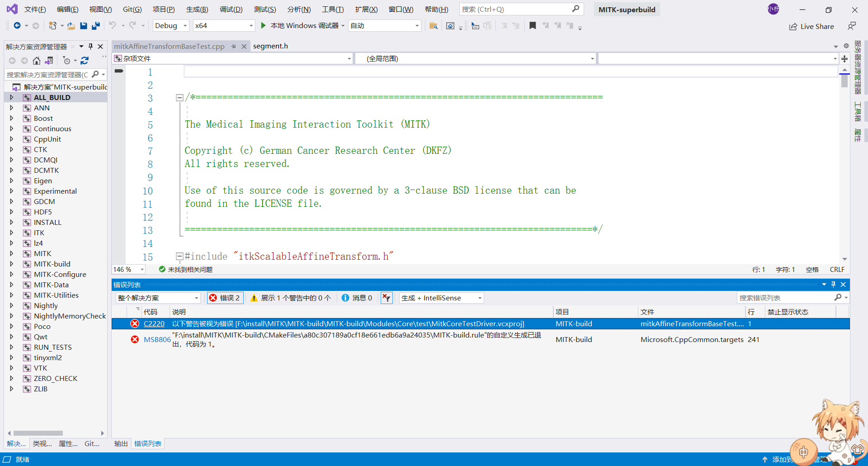This screenshot has height=466, width=868.
Task: Open the x64 platform dropdown
Action: (224, 26)
